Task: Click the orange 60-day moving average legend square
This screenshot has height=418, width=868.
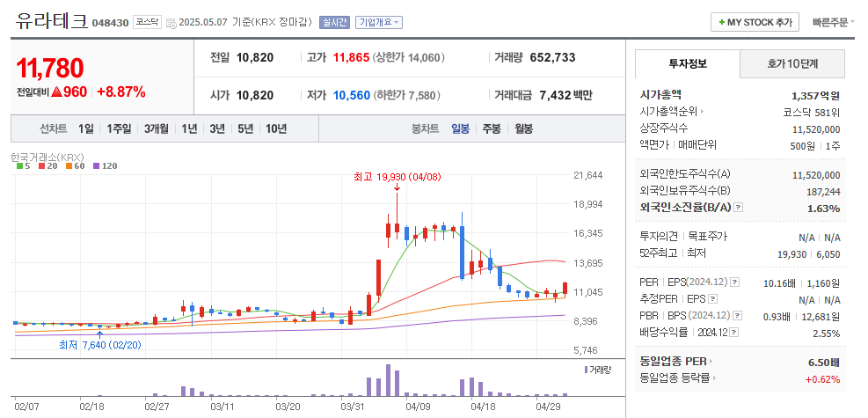Action: (69, 165)
